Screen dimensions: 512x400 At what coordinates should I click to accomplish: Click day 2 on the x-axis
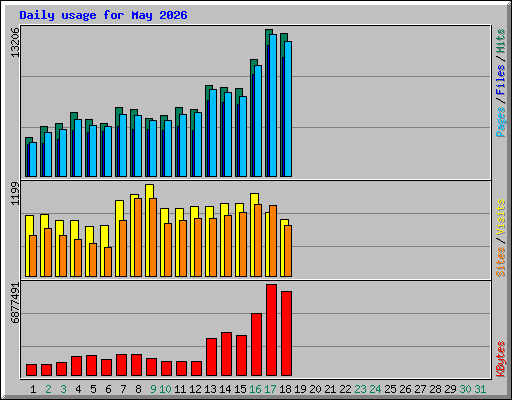point(48,389)
